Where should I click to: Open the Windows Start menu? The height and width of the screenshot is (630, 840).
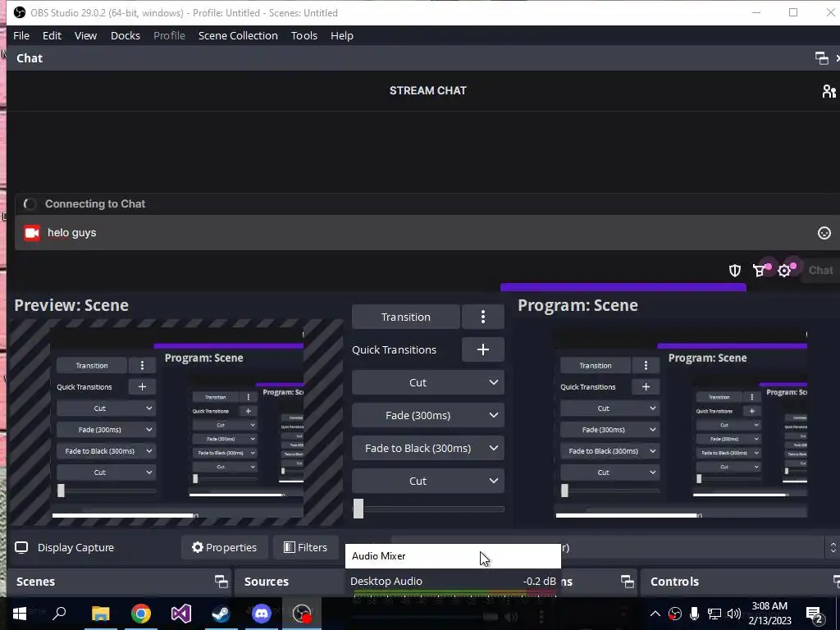(x=20, y=614)
